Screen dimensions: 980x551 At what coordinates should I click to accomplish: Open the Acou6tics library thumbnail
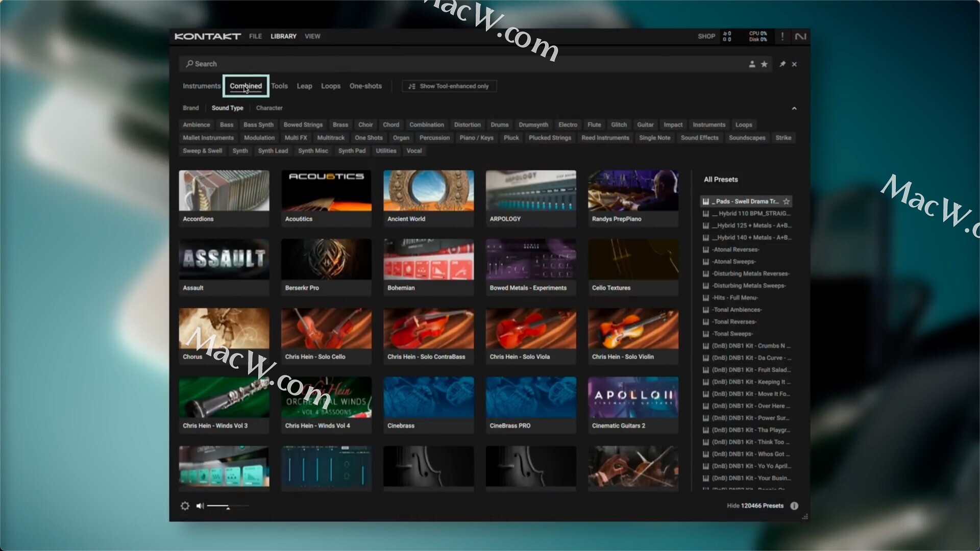pos(326,190)
